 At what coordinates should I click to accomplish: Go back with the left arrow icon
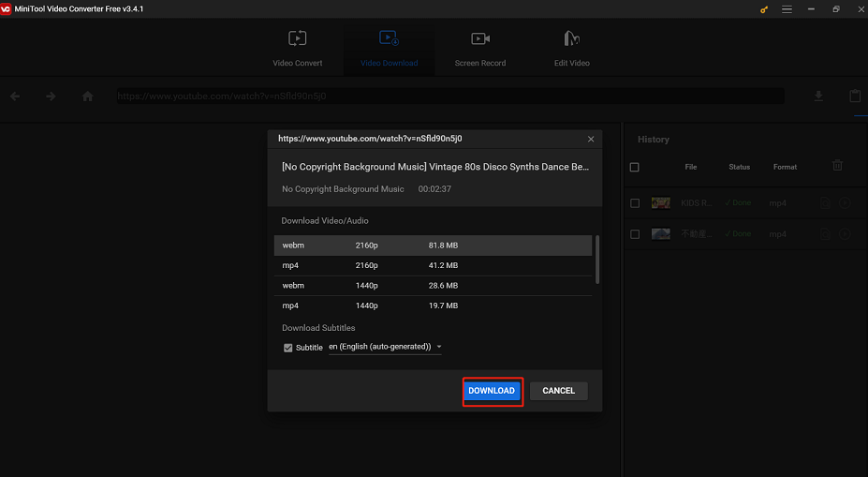(15, 97)
